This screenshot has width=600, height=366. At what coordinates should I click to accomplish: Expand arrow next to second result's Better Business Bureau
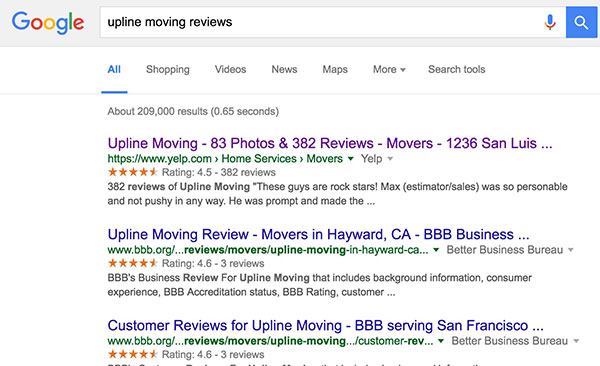pyautogui.click(x=571, y=250)
